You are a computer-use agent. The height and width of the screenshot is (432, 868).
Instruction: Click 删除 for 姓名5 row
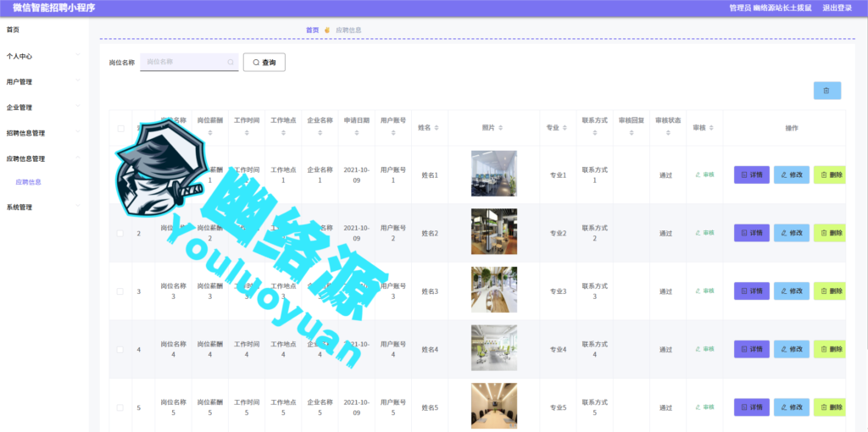(829, 407)
